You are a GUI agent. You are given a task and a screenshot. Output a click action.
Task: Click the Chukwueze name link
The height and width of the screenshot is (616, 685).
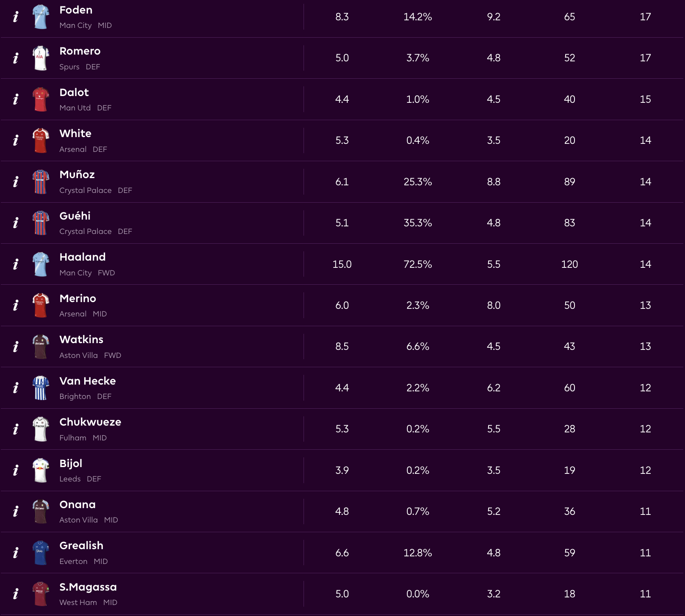click(x=90, y=422)
